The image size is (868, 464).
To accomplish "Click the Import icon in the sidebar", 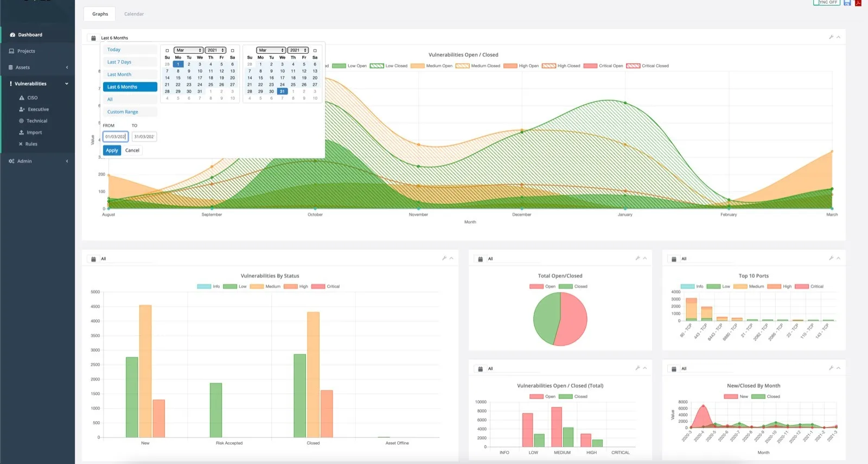I will [22, 132].
